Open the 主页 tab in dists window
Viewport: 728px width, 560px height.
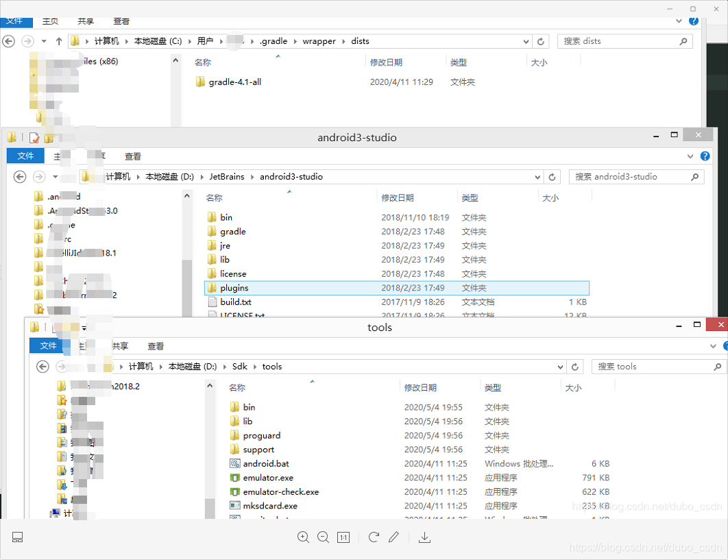[x=50, y=21]
